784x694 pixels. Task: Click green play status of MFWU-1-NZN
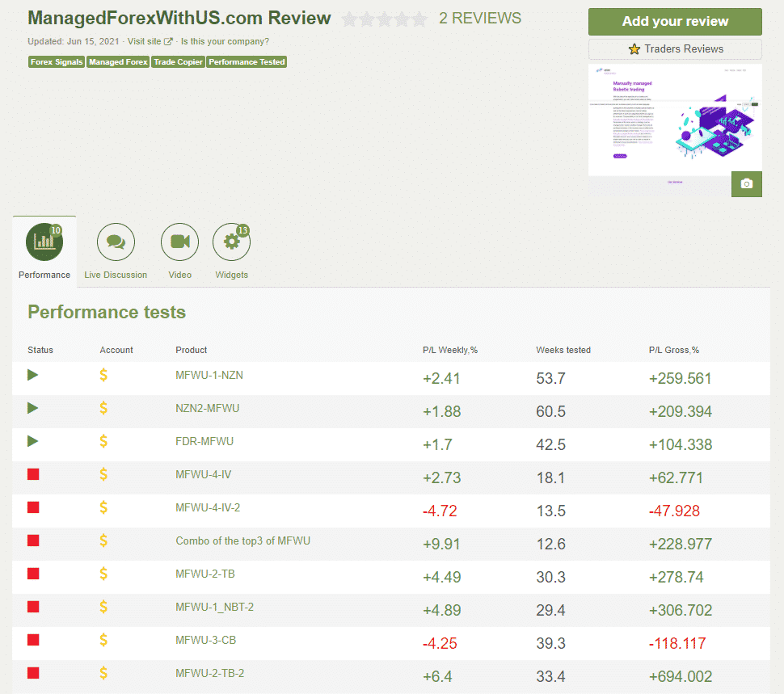(x=32, y=375)
